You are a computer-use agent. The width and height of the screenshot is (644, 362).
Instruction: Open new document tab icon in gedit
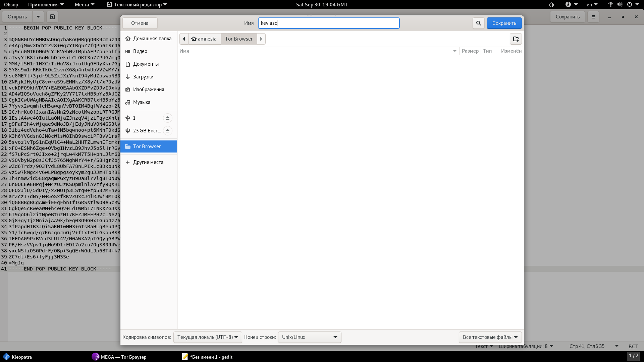click(52, 17)
